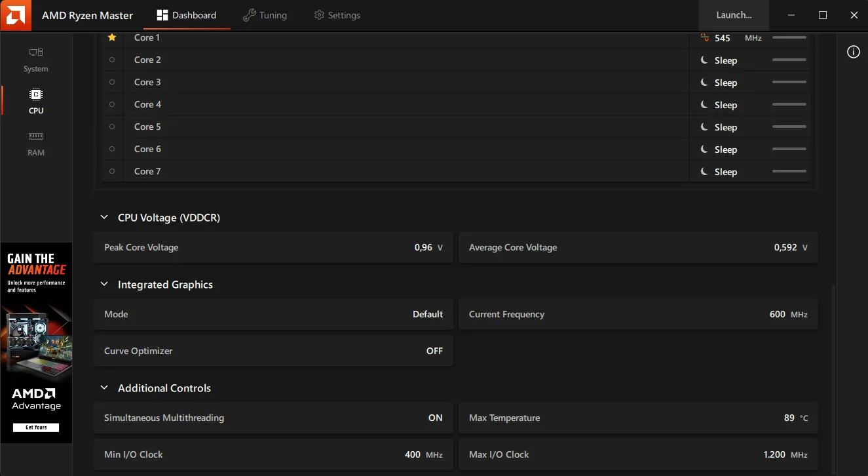Maximize the Ryzen Master window
The image size is (868, 476).
click(x=823, y=15)
